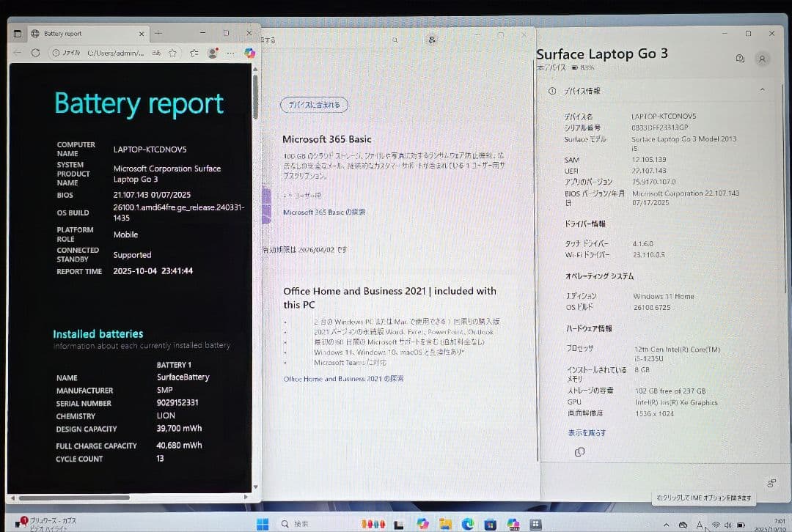Expand the hidden icons arrow in system tray

tap(666, 525)
